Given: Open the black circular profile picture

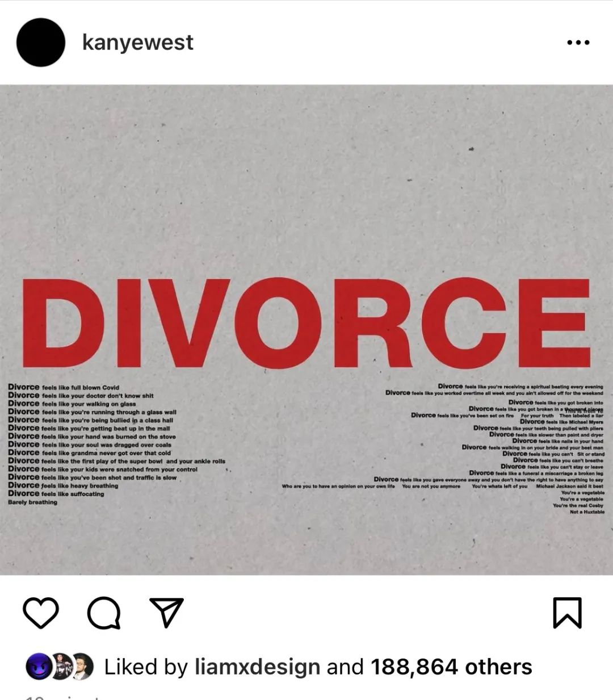Looking at the screenshot, I should [40, 43].
